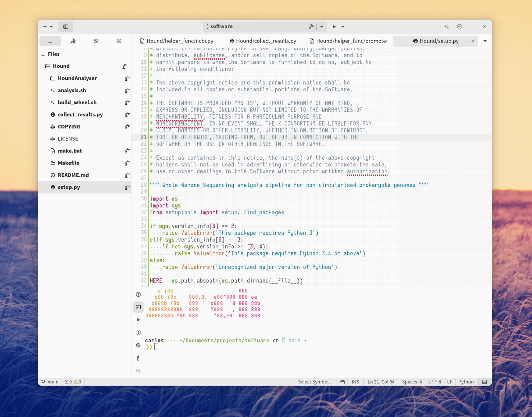This screenshot has height=417, width=532.
Task: Open README.md in the file tree
Action: click(73, 175)
